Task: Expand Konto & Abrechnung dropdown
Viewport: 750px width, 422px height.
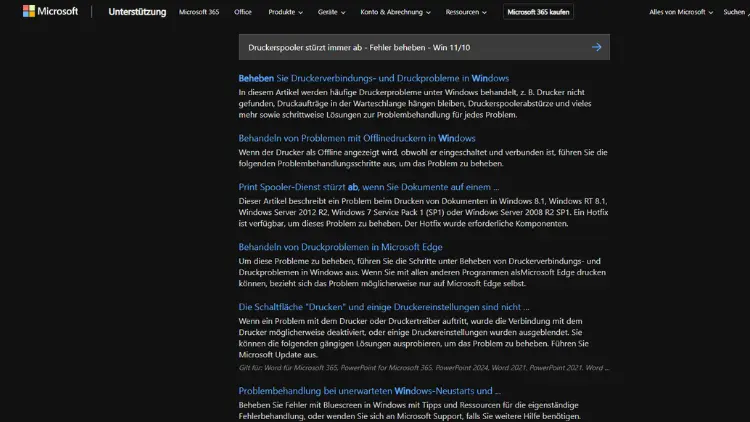Action: (x=396, y=12)
